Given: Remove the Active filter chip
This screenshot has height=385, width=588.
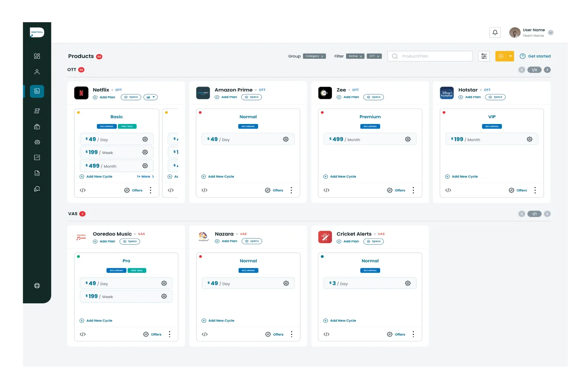Looking at the screenshot, I should pos(361,56).
